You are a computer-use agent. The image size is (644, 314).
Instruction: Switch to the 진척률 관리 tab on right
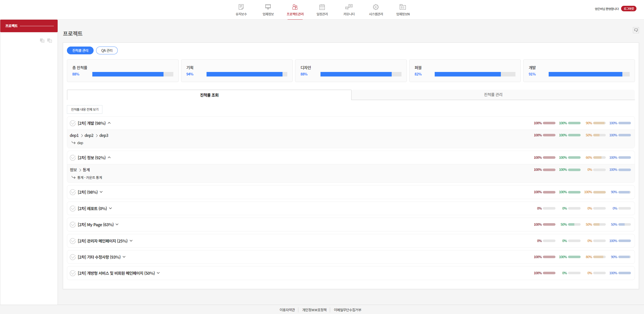[493, 95]
